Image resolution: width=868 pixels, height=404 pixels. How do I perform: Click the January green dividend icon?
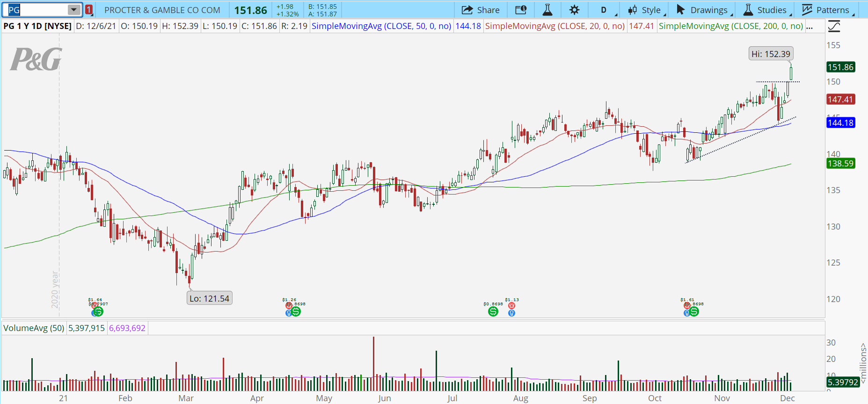98,311
